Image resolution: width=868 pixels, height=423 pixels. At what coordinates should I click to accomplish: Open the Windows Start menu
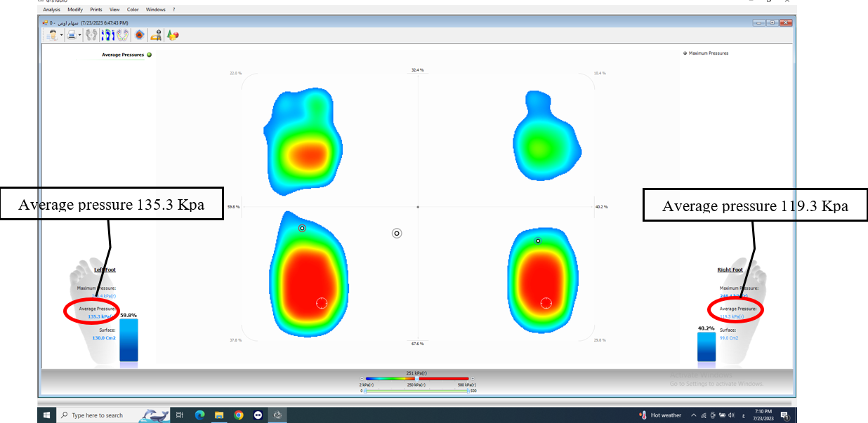pyautogui.click(x=48, y=415)
